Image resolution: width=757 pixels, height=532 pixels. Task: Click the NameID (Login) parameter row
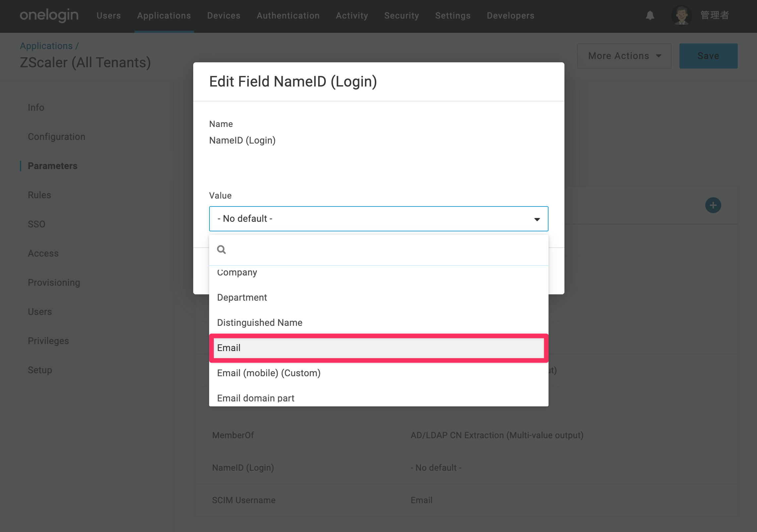point(466,468)
